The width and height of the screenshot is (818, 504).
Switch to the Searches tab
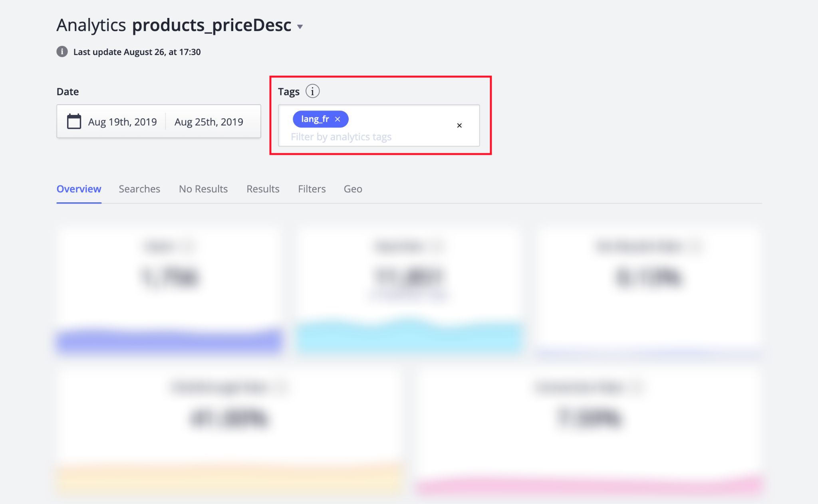click(x=139, y=189)
